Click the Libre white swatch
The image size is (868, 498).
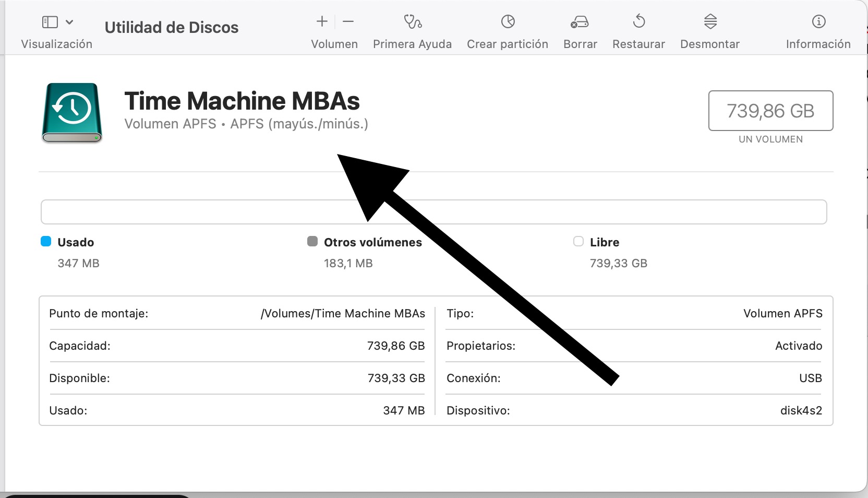pyautogui.click(x=578, y=241)
